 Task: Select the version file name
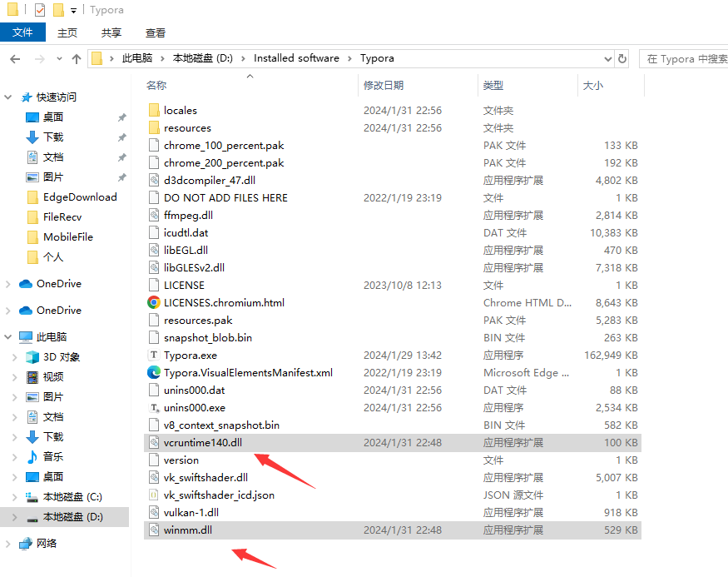(181, 460)
